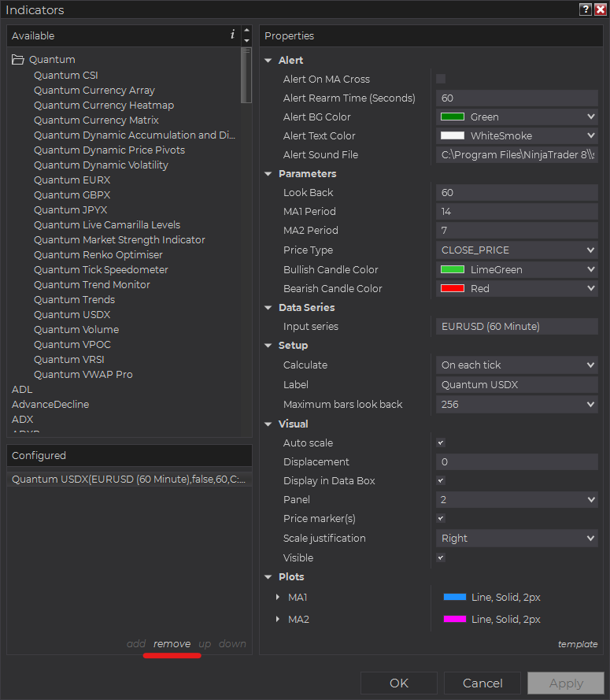This screenshot has height=700, width=610.
Task: Select Quantum VWAP Pro indicator
Action: click(83, 375)
